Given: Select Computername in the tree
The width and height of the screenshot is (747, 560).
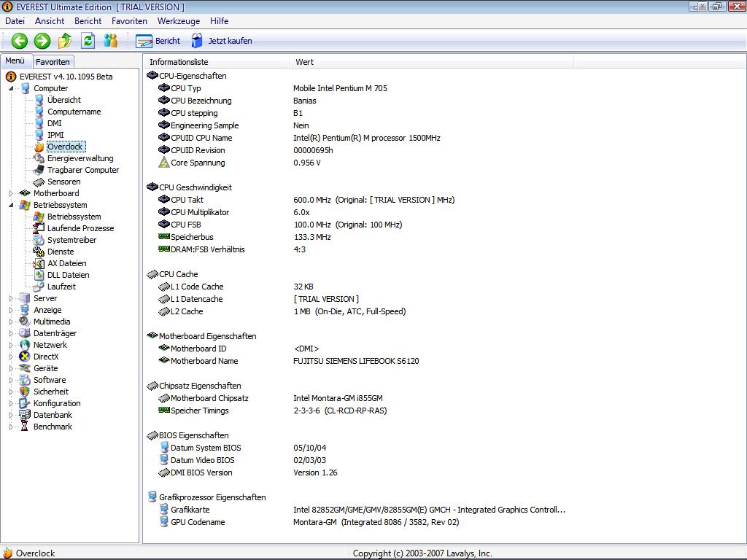Looking at the screenshot, I should click(74, 112).
